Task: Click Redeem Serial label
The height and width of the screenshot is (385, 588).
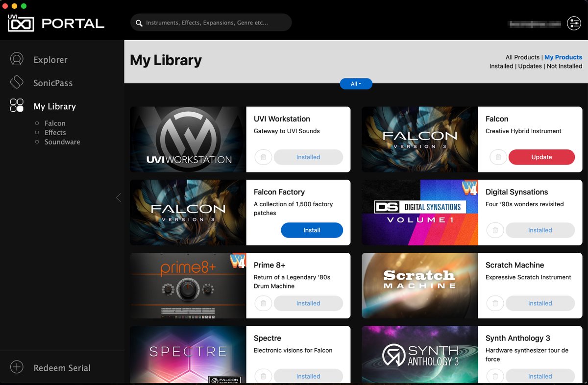Action: (62, 368)
